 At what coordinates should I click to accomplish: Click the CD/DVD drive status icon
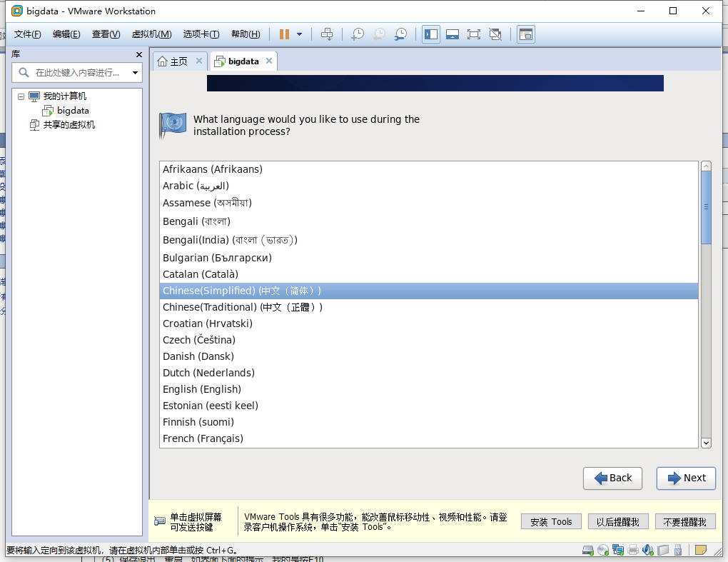pyautogui.click(x=602, y=551)
